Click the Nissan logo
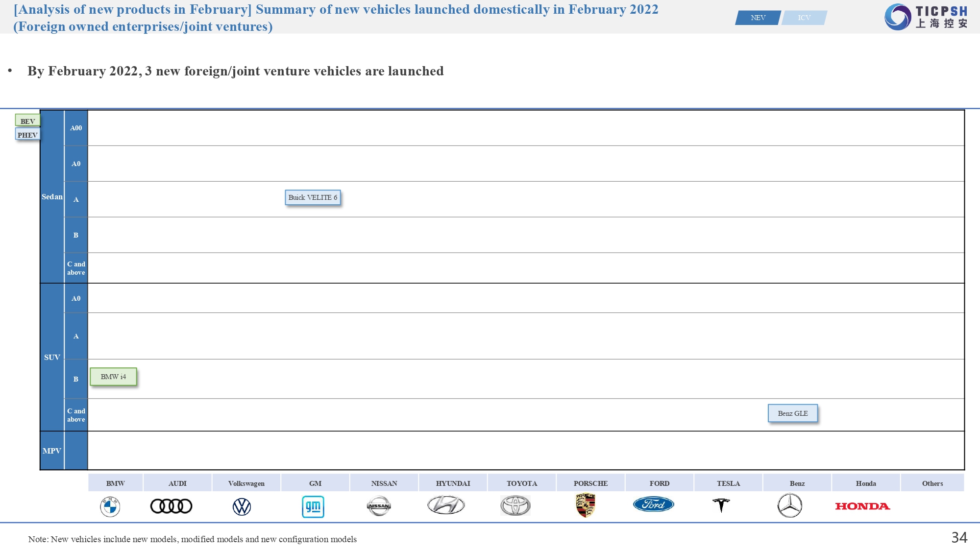The width and height of the screenshot is (980, 551). [x=379, y=506]
